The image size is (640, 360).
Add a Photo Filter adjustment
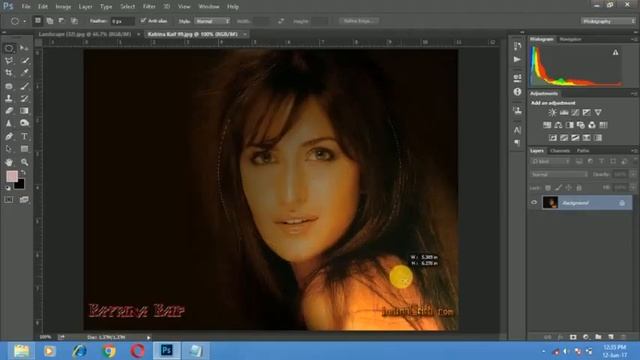tap(580, 125)
